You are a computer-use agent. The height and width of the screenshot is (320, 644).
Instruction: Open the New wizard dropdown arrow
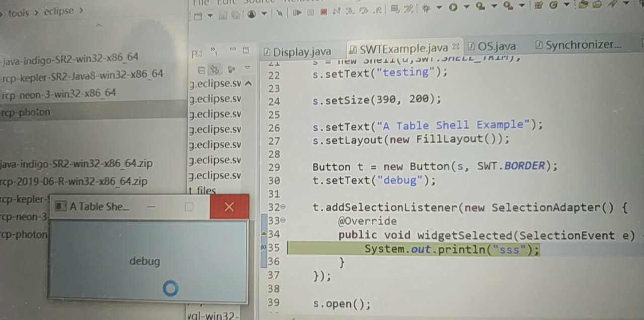(x=210, y=15)
